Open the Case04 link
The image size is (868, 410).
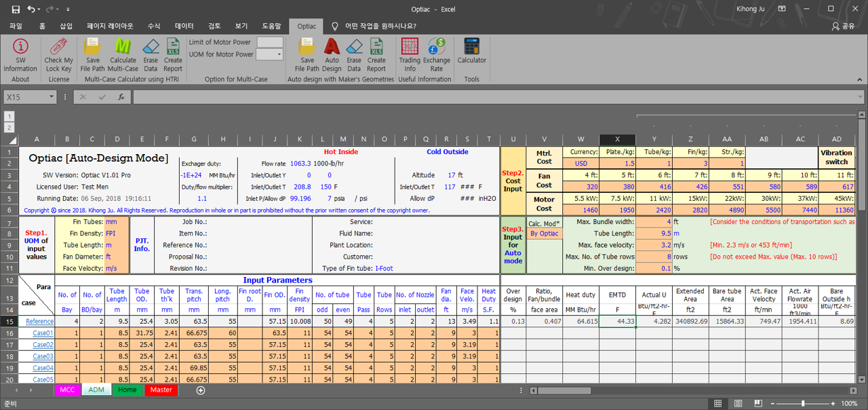(43, 368)
